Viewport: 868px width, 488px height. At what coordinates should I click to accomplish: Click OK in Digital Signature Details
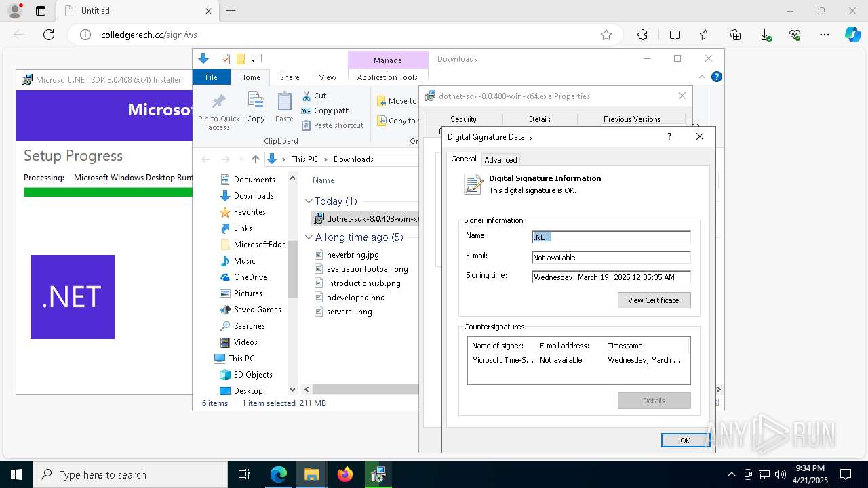click(685, 441)
